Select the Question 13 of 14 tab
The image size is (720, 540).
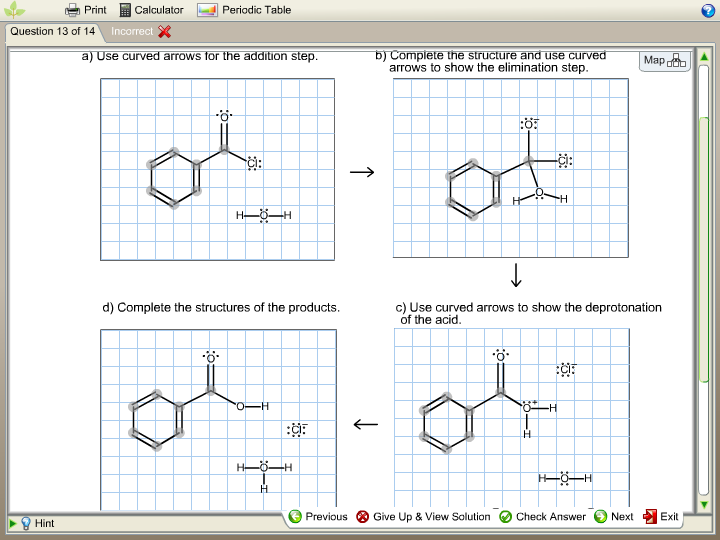tap(52, 31)
